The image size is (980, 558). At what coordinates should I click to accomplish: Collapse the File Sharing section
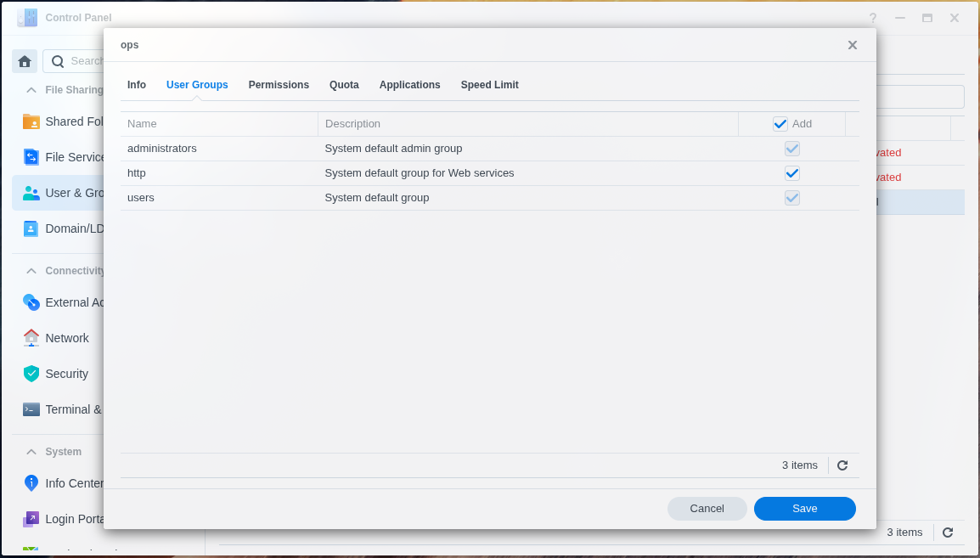pos(31,90)
